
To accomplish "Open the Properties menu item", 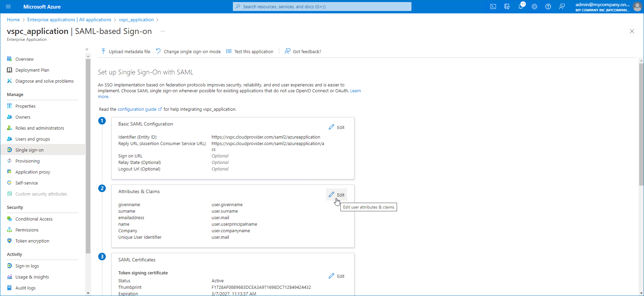I will tap(43, 106).
